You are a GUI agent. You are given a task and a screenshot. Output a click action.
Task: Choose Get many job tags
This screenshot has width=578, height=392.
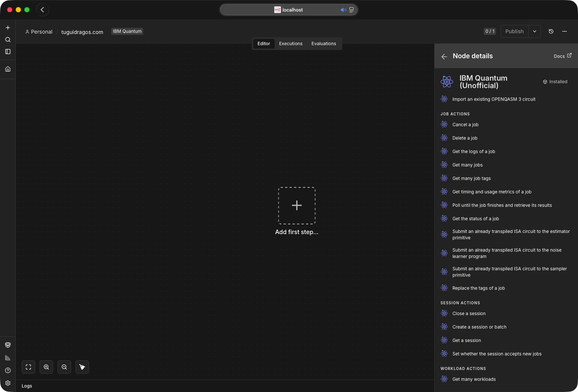coord(506,178)
